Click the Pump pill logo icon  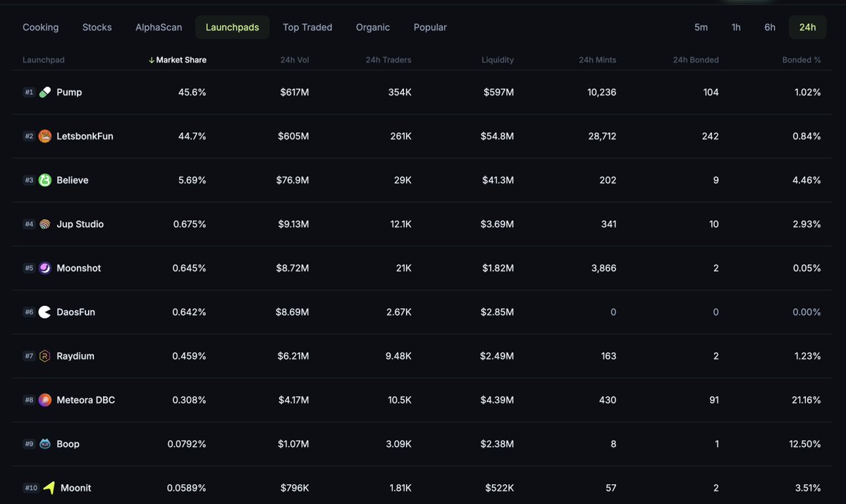45,92
